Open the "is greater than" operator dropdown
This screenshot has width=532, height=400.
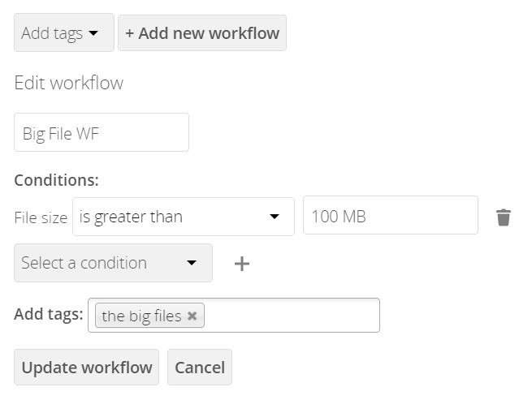[x=184, y=217]
